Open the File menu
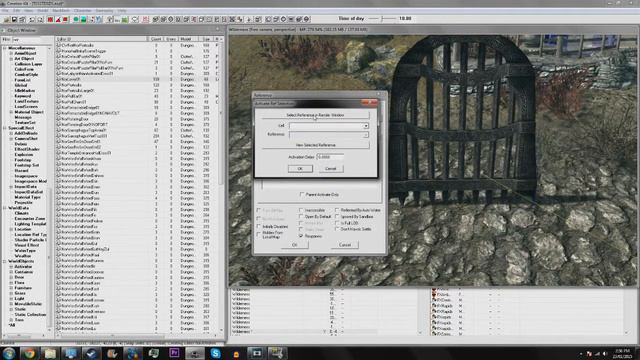This screenshot has height=360, width=640. tap(5, 11)
